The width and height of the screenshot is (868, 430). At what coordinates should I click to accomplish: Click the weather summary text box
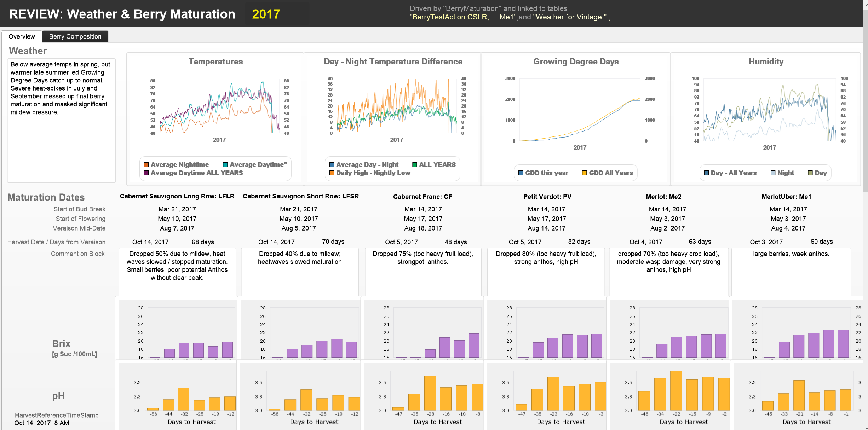coord(61,120)
